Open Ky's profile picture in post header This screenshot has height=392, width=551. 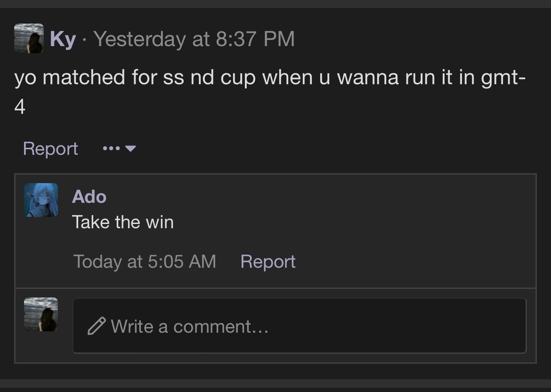[x=29, y=38]
